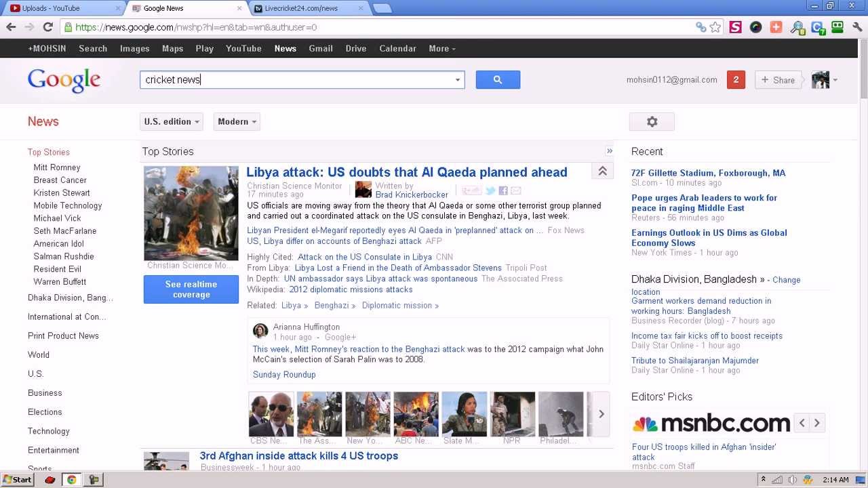Open Chrome wrench menu
This screenshot has width=868, height=488.
click(x=858, y=27)
